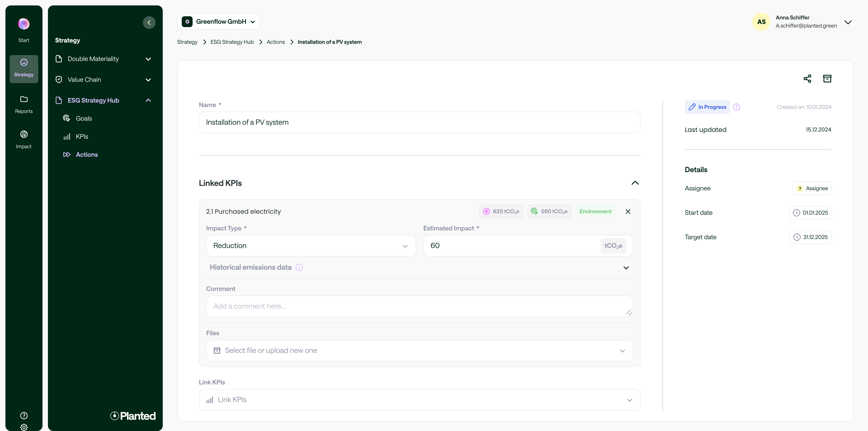Click the AS user avatar
Screen dimensions: 868x431
coord(761,22)
